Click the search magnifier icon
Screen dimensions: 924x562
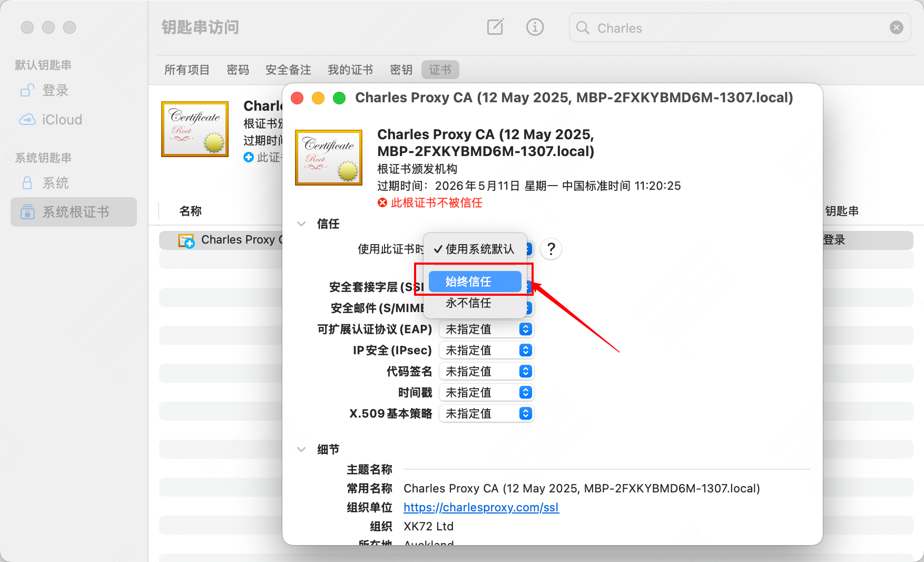click(x=583, y=28)
